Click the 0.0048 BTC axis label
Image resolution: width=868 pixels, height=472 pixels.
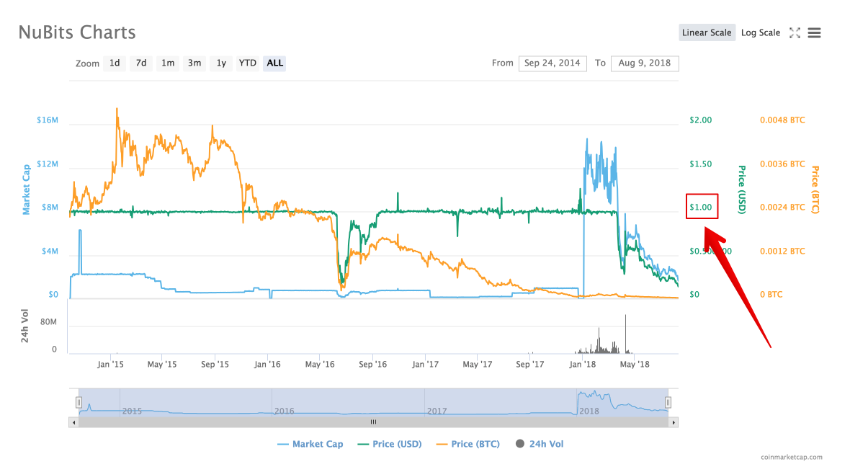point(782,120)
